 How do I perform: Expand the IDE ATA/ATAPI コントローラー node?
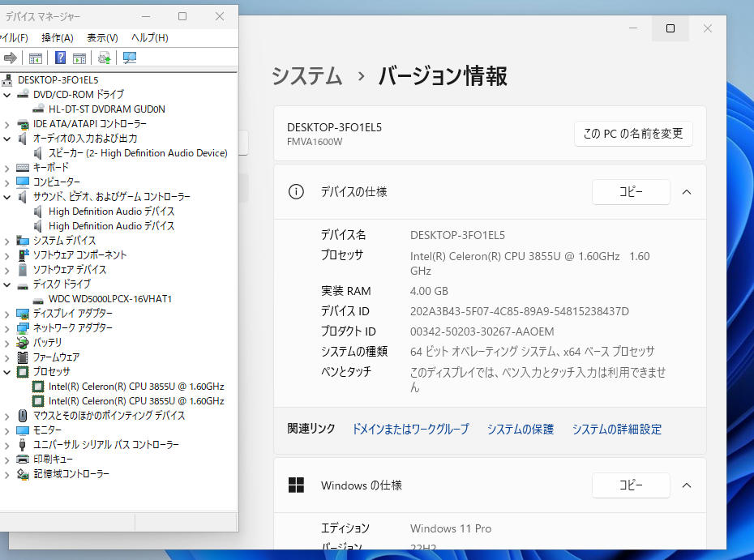[7, 125]
